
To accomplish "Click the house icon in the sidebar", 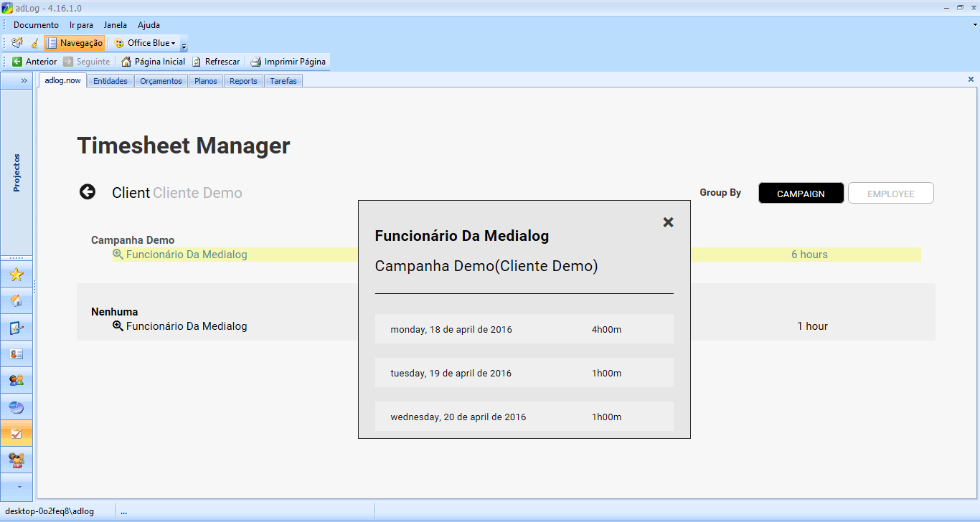I will (x=17, y=301).
